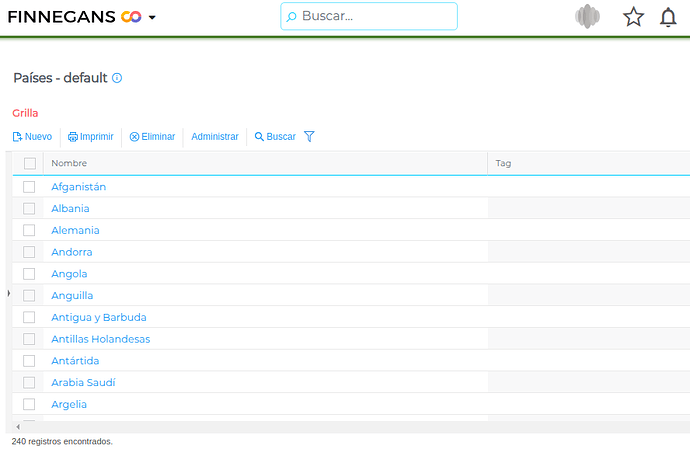This screenshot has height=456, width=690.
Task: Open notifications bell icon
Action: (x=668, y=17)
